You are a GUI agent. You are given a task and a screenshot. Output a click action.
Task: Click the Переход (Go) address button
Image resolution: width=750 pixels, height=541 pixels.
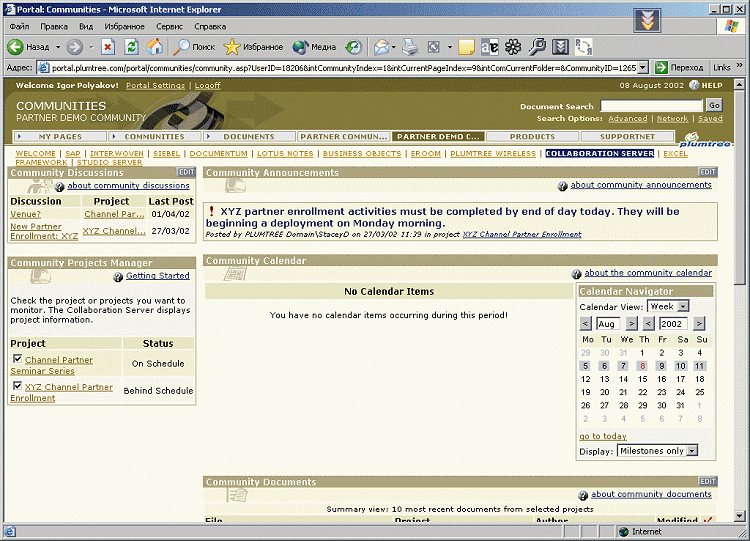(679, 67)
